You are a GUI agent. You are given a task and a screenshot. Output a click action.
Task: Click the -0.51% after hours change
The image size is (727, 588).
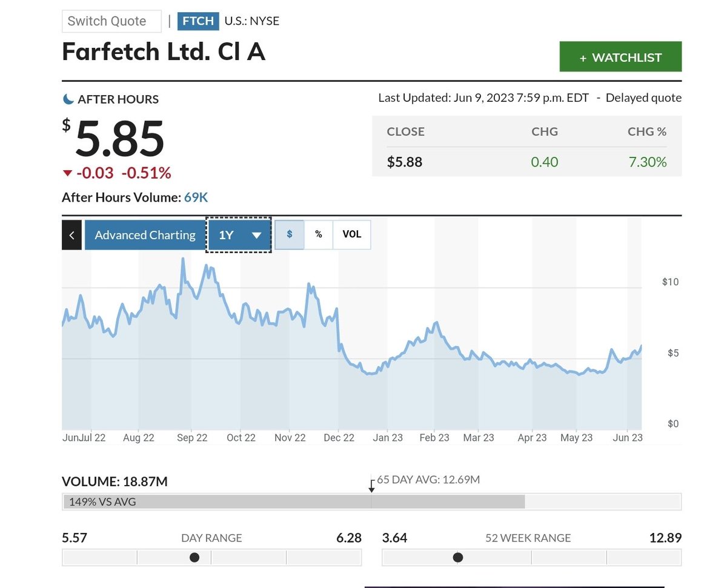coord(146,173)
